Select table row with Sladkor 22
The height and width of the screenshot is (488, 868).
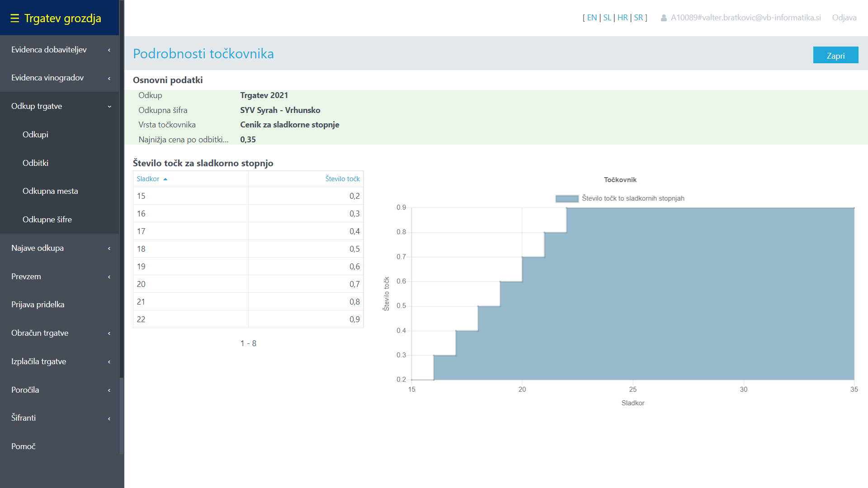click(248, 319)
